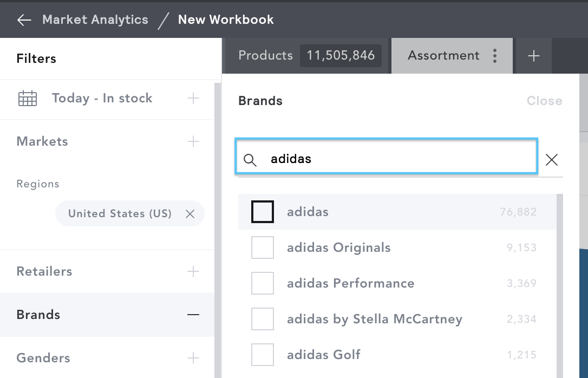Click the Markets label
This screenshot has height=378, width=588.
(x=42, y=141)
